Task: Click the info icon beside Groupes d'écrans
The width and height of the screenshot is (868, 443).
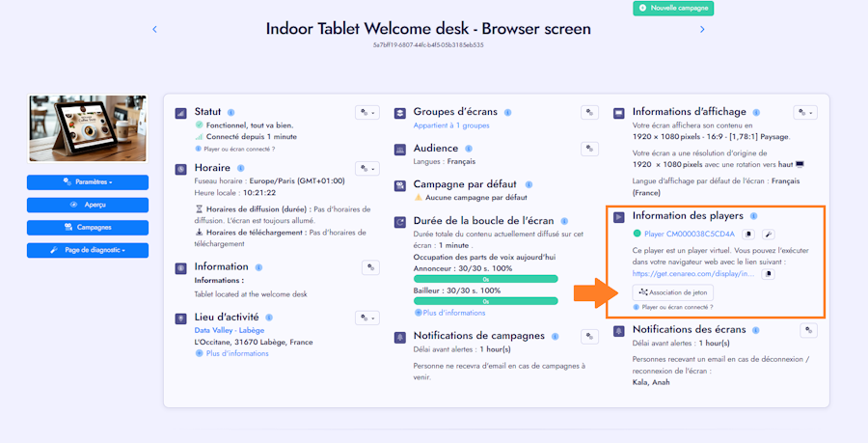Action: click(507, 112)
